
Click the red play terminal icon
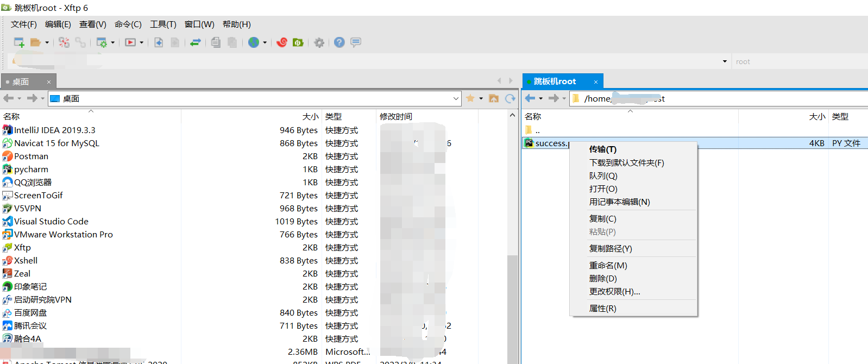pyautogui.click(x=130, y=42)
